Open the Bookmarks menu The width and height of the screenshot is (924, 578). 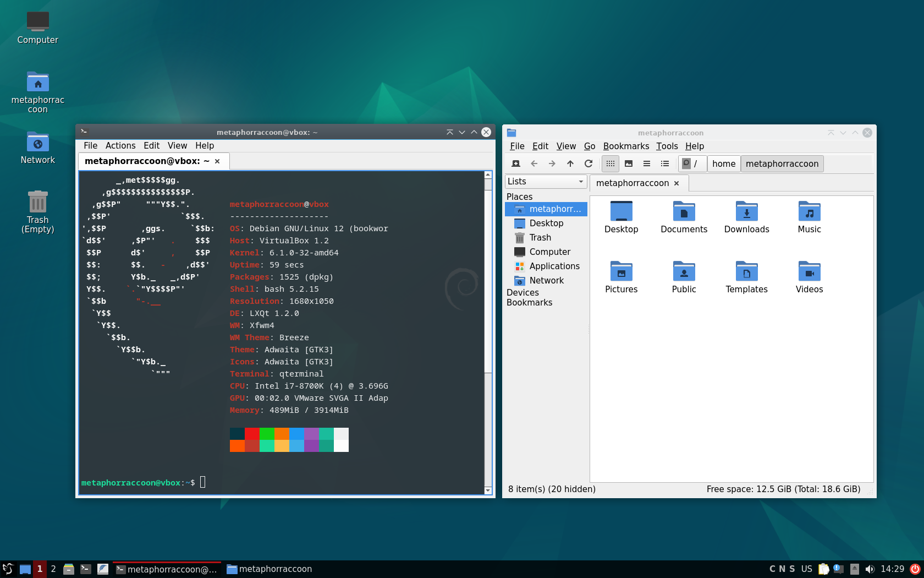pyautogui.click(x=626, y=146)
